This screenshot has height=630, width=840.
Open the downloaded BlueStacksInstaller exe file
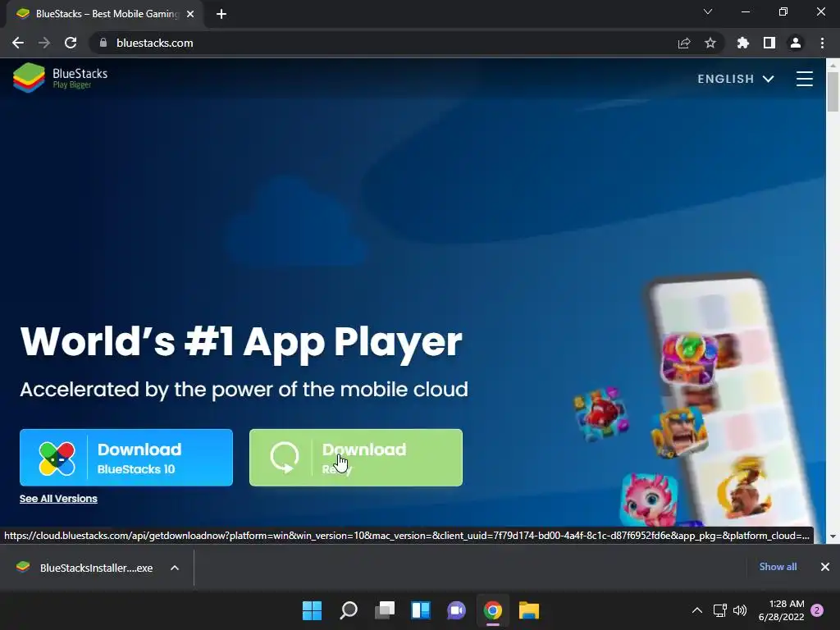pos(97,568)
